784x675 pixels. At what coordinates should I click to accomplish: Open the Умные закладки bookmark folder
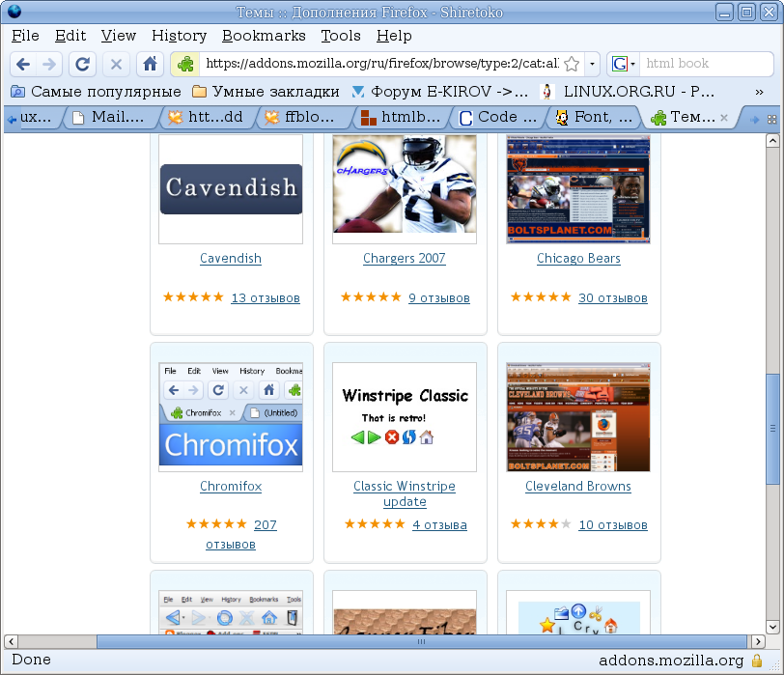[266, 92]
